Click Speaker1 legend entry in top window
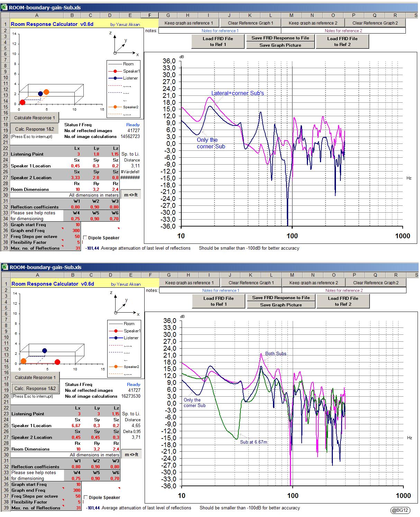Screen dimensions: 420x517 click(125, 71)
